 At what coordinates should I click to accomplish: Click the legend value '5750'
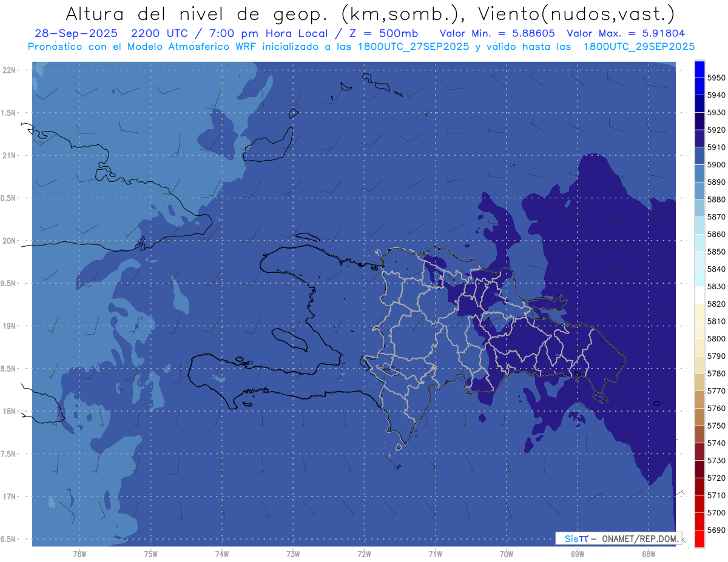coord(716,426)
